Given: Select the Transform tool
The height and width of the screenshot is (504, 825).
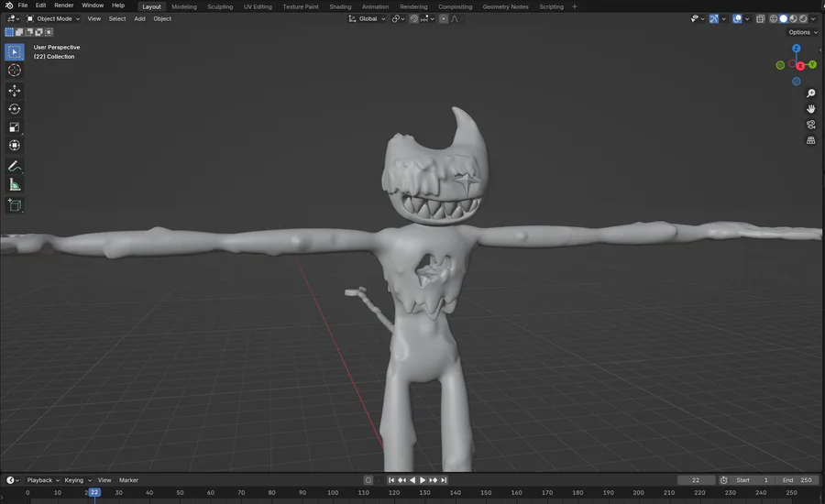Looking at the screenshot, I should [x=15, y=145].
